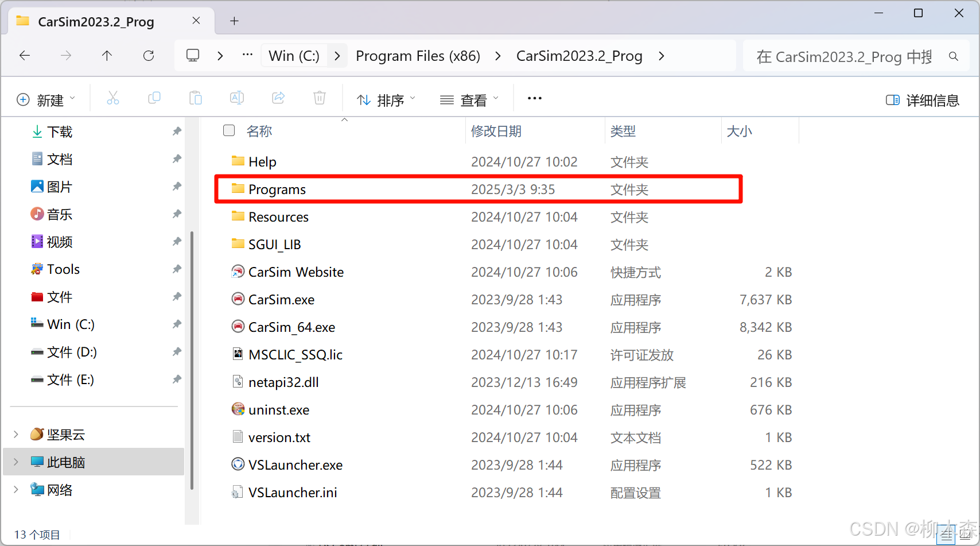Screen dimensions: 980x546
Task: Expand chevron after CarSim2023.2_Prog breadcrumb
Action: 662,56
